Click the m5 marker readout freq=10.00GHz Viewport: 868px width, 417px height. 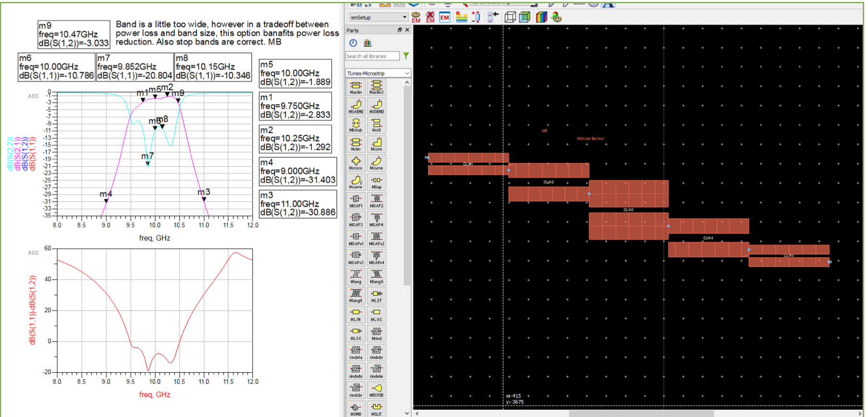296,73
